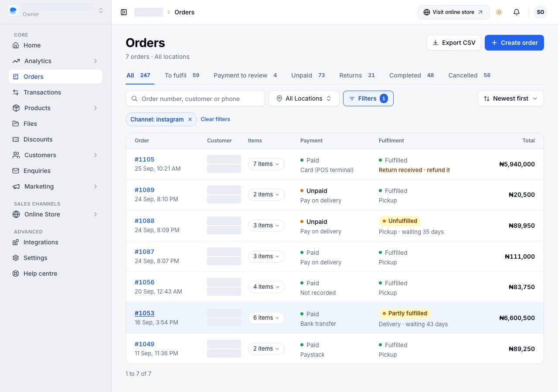Image resolution: width=558 pixels, height=392 pixels.
Task: Toggle the sidebar collapse icon
Action: [x=124, y=12]
